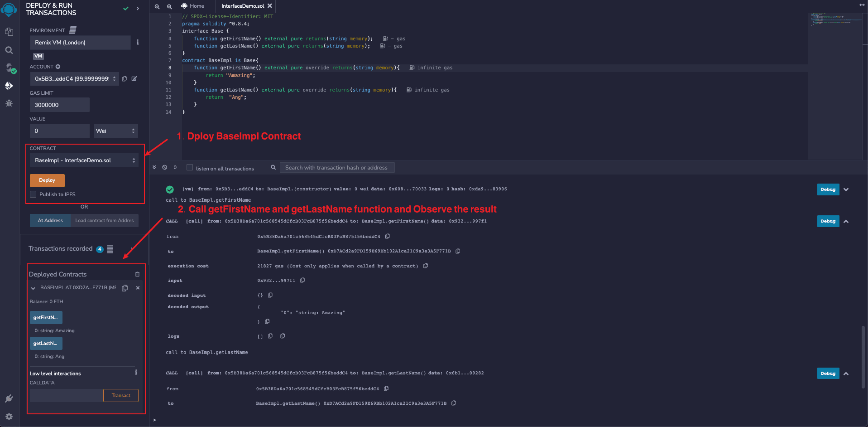Copy the selected account address
Viewport: 868px width, 427px height.
[x=125, y=79]
